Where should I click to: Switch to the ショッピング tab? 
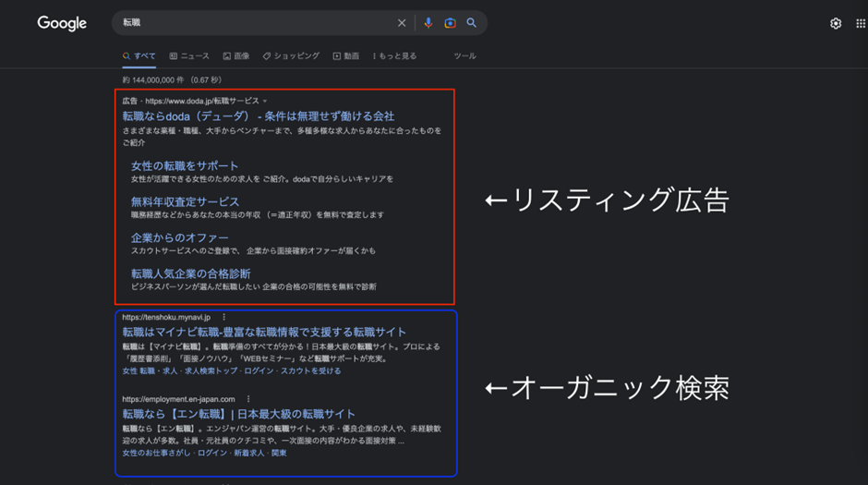(x=291, y=56)
